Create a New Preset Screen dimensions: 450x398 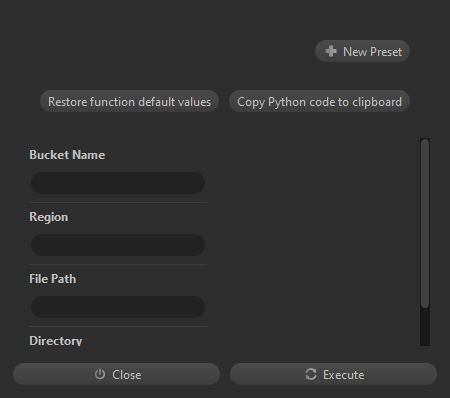point(362,51)
